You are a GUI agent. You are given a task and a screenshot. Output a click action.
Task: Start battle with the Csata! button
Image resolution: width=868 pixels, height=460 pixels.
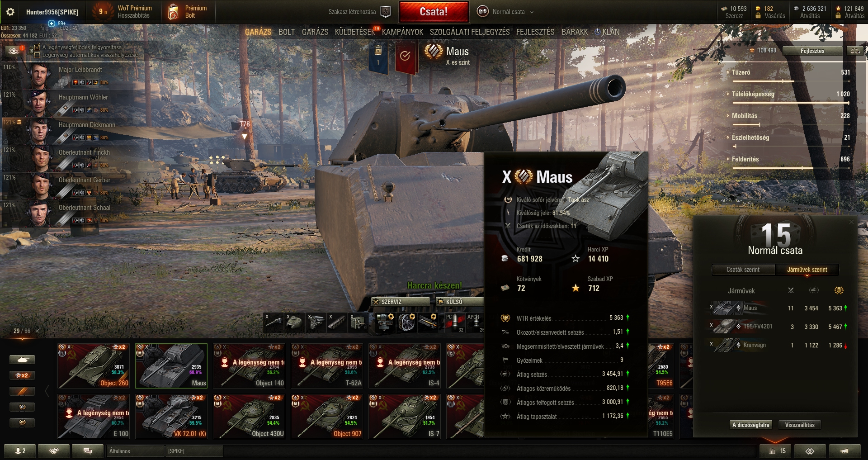(434, 12)
